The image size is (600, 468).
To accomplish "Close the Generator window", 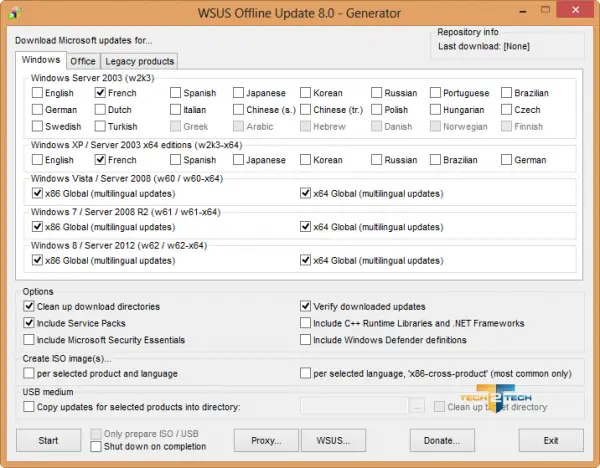I will pos(576,10).
